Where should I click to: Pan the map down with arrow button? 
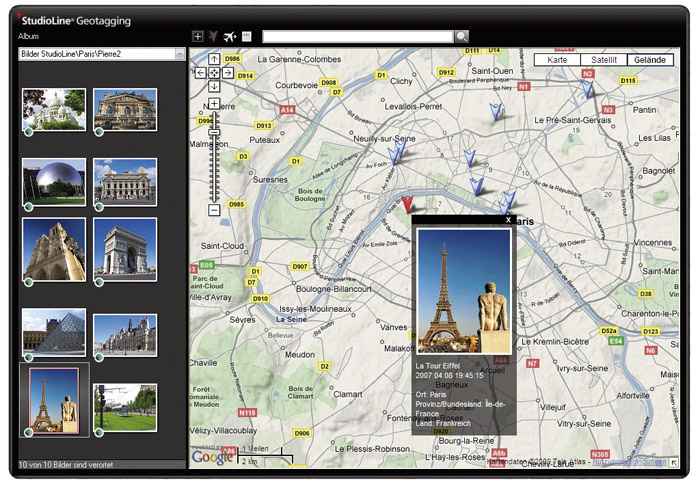coord(214,86)
